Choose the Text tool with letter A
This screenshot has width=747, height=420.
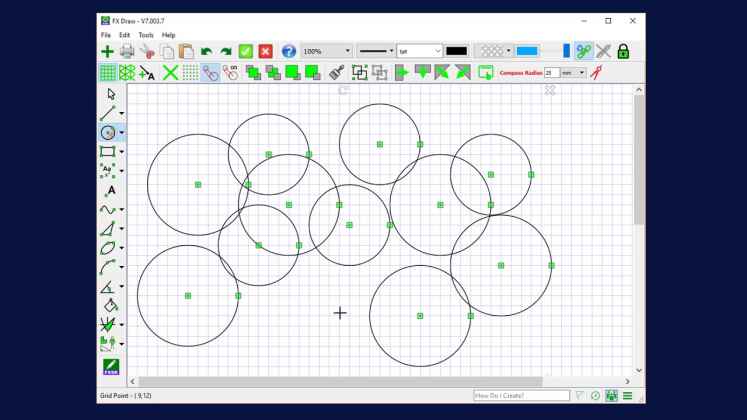(110, 190)
